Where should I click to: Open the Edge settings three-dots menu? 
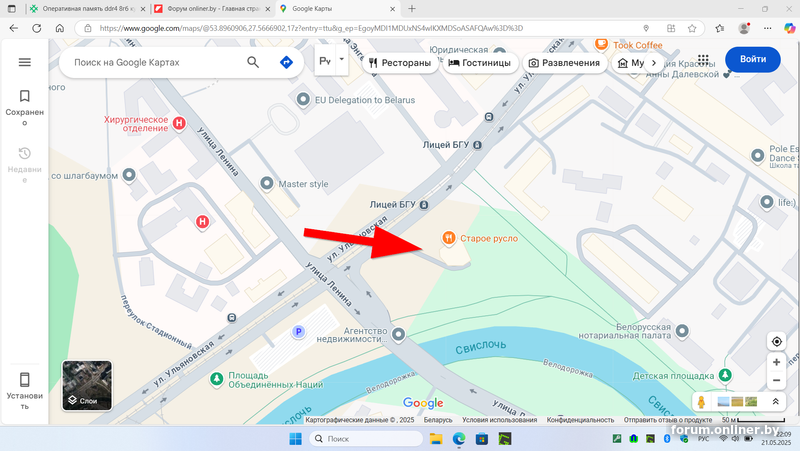click(x=767, y=28)
